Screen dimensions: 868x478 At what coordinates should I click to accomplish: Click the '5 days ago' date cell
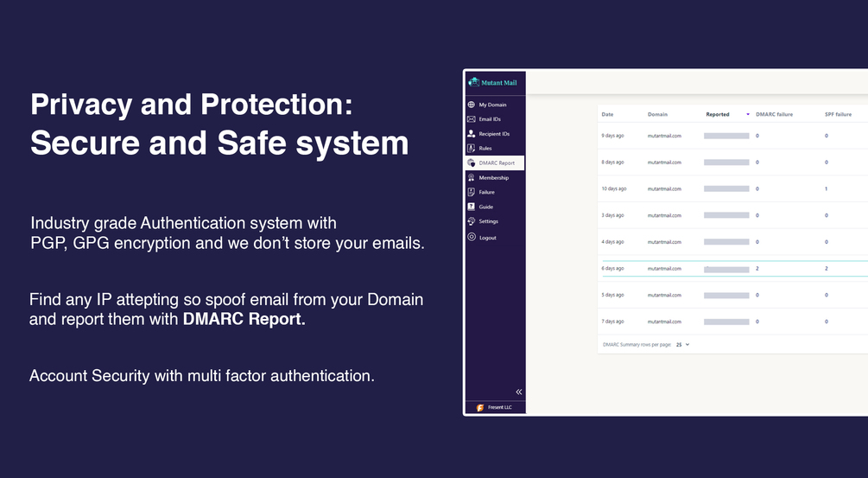tap(612, 296)
